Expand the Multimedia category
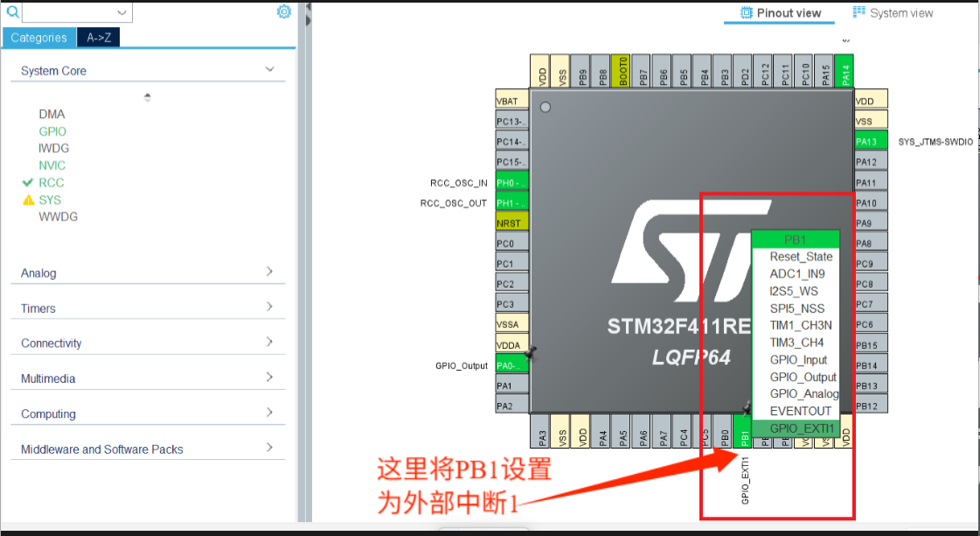This screenshot has height=536, width=980. 148,379
